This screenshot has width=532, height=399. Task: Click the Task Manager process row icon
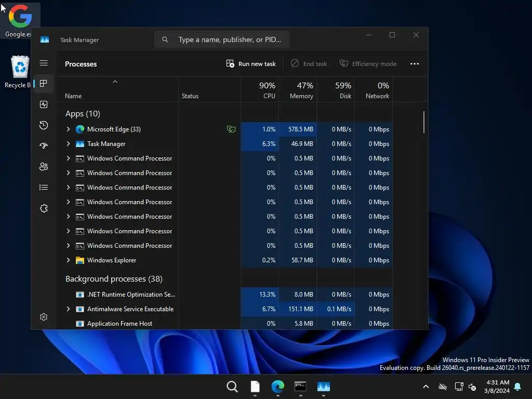coord(79,144)
